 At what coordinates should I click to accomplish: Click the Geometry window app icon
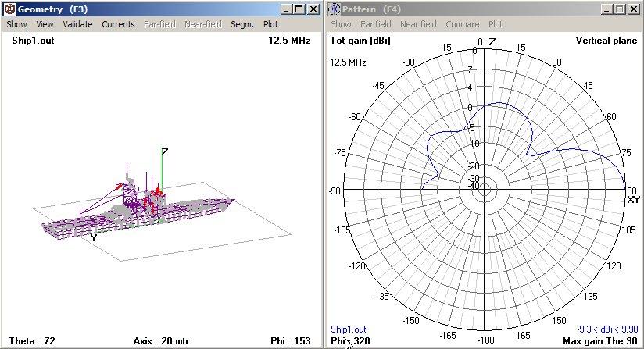coord(9,9)
